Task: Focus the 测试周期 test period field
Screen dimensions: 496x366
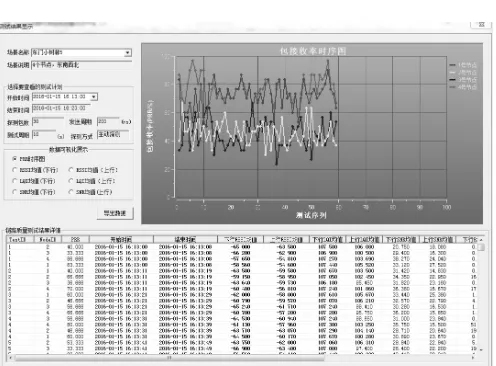Action: (44, 135)
